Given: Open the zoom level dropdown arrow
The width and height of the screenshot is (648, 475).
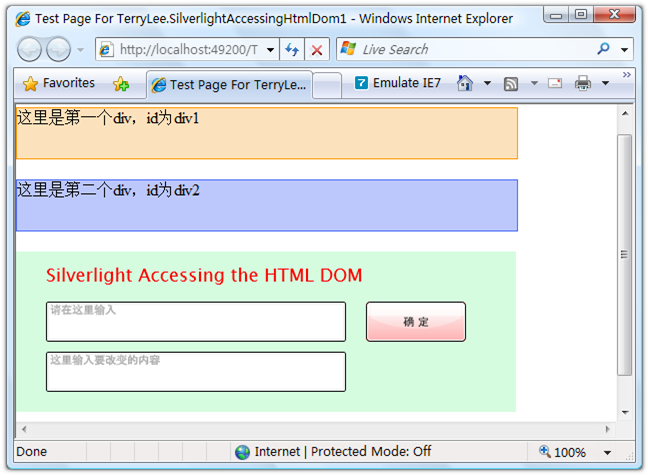Looking at the screenshot, I should [x=606, y=452].
